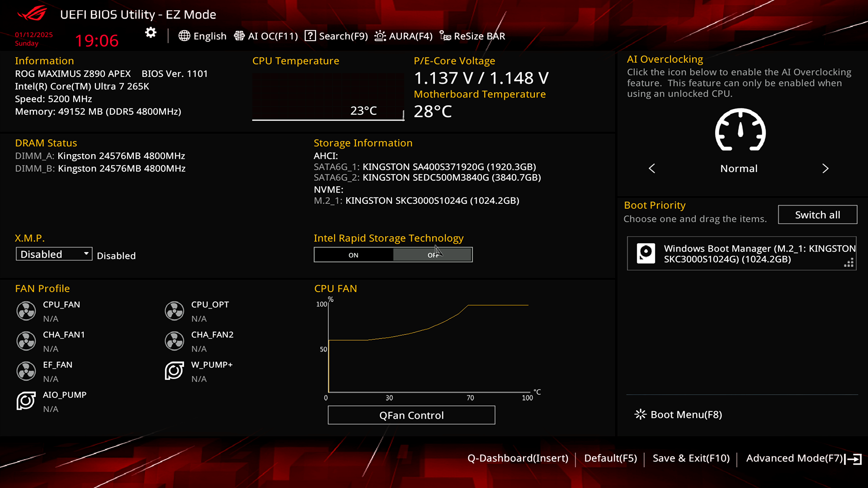Screen dimensions: 868x488
Task: Click the AIO_PUMP pump icon
Action: click(x=26, y=401)
